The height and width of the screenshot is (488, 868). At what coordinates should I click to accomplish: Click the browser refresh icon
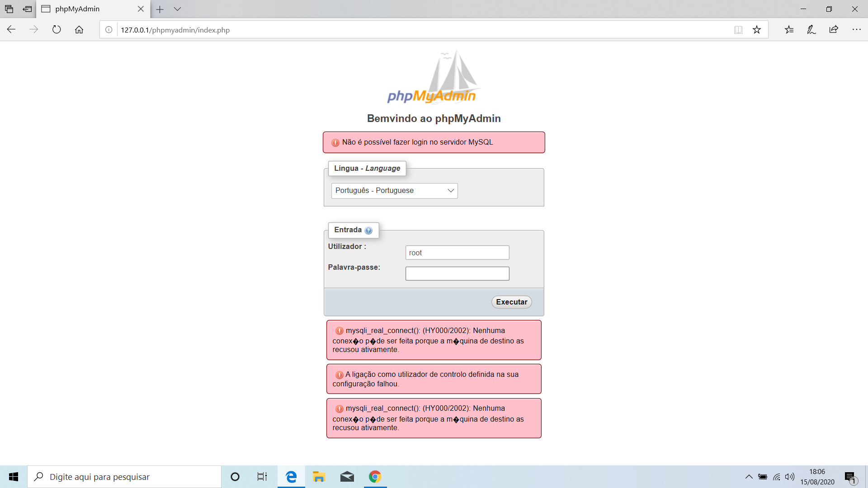click(57, 30)
